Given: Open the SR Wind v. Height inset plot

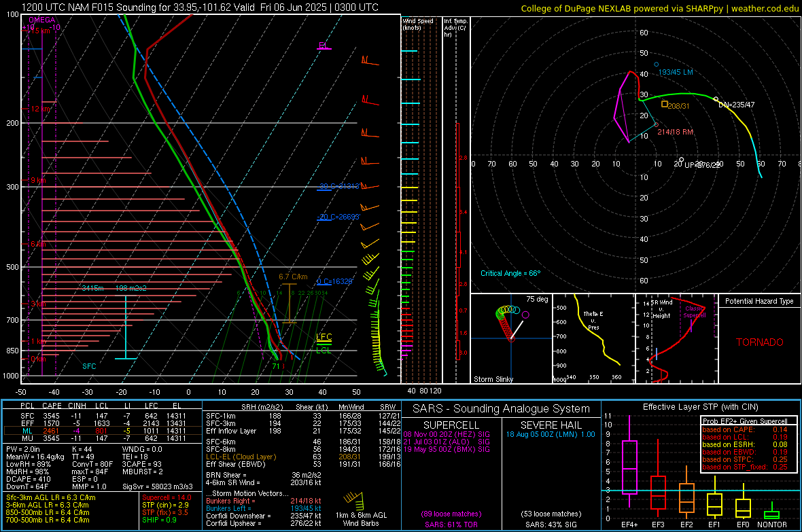Looking at the screenshot, I should point(676,338).
